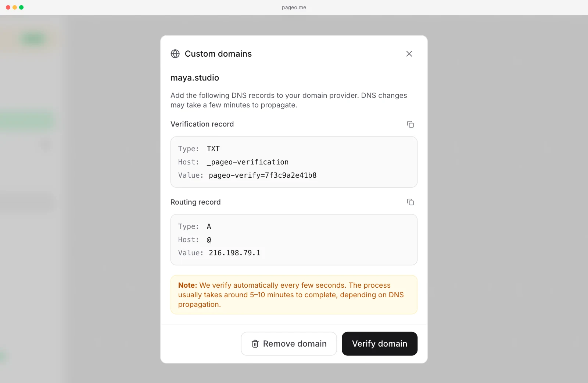Screen dimensions: 588x383
Task: Click the red macOS close window button
Action: [8, 7]
